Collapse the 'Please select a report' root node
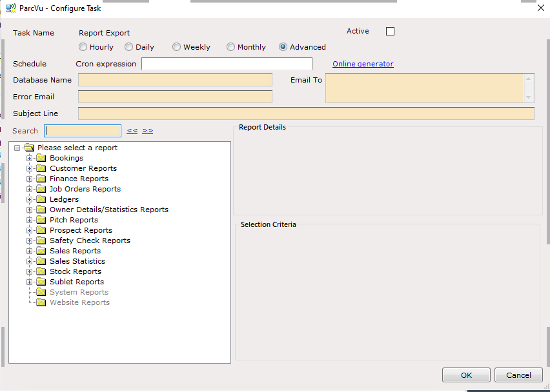Viewport: 550px width, 392px height. click(x=17, y=148)
